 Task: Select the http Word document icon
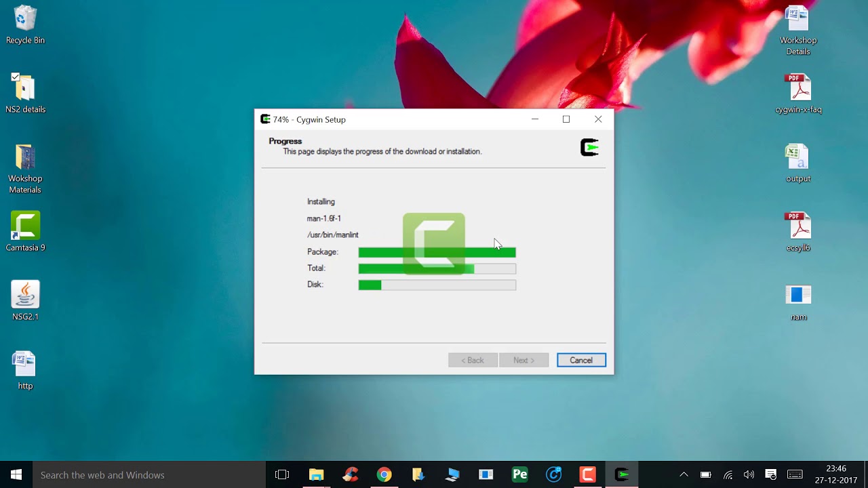coord(25,370)
